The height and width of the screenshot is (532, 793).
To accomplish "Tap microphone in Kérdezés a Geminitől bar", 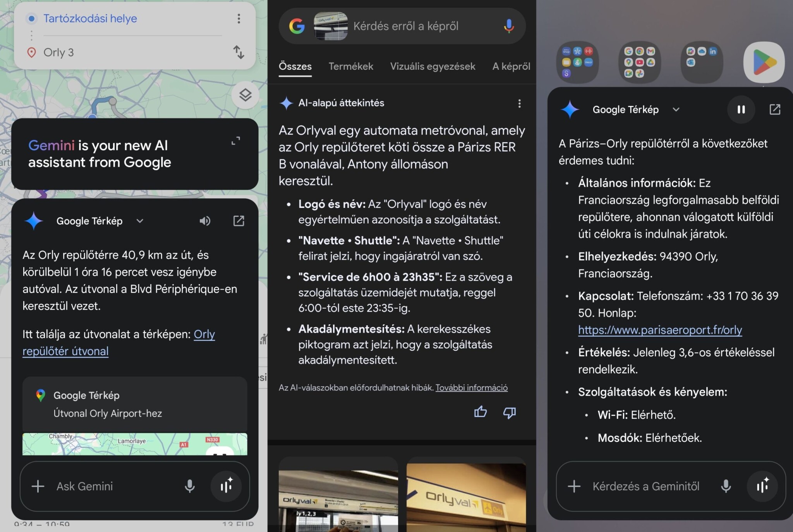I will pos(726,486).
